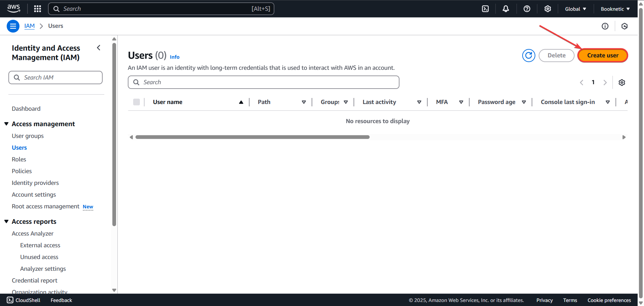Open the Booknetic account dropdown
The height and width of the screenshot is (306, 644).
click(615, 9)
